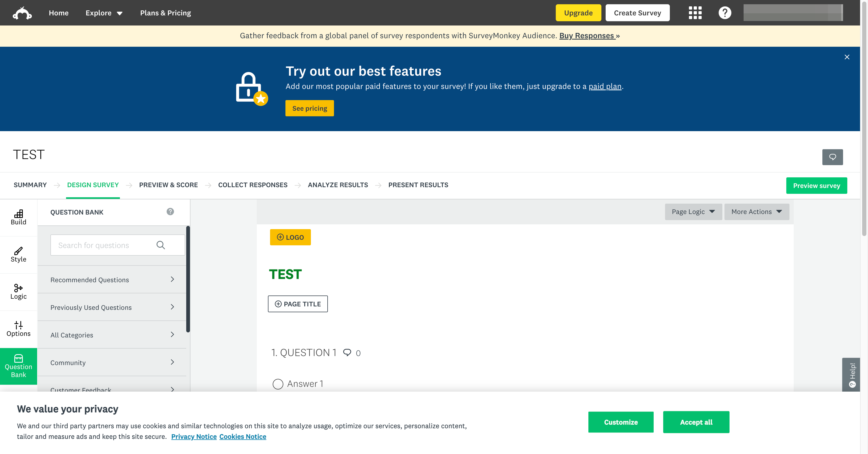
Task: Open the More Actions dropdown
Action: [x=757, y=212]
